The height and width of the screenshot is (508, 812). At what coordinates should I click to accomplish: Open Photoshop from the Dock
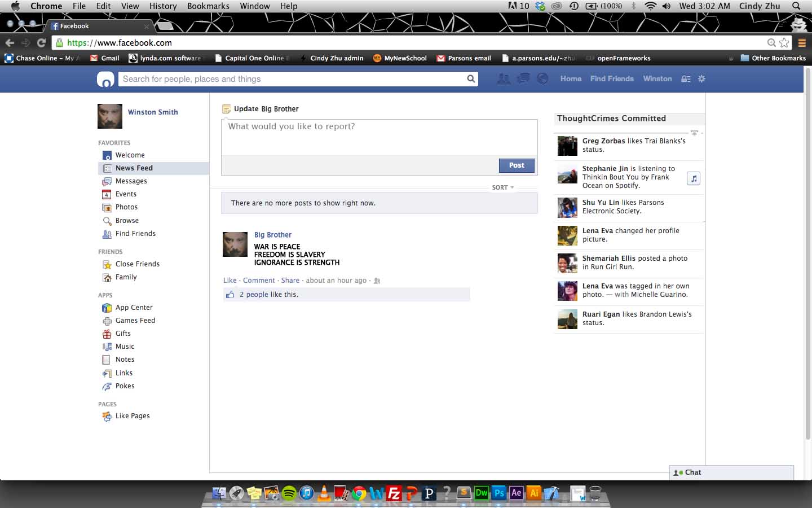coord(499,493)
